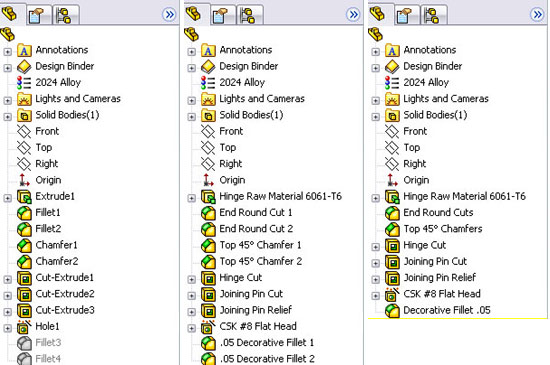Screen dimensions: 550x365
Task: Select 'Hinge Raw Material 6061-T6' in middle panel
Action: [x=280, y=196]
